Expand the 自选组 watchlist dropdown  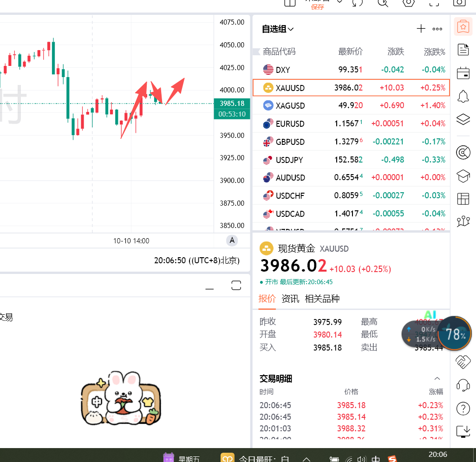click(278, 29)
